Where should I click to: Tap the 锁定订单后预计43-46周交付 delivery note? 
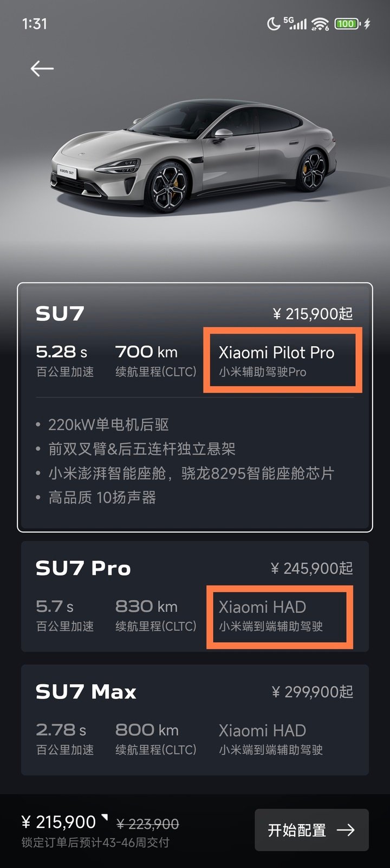click(x=95, y=843)
